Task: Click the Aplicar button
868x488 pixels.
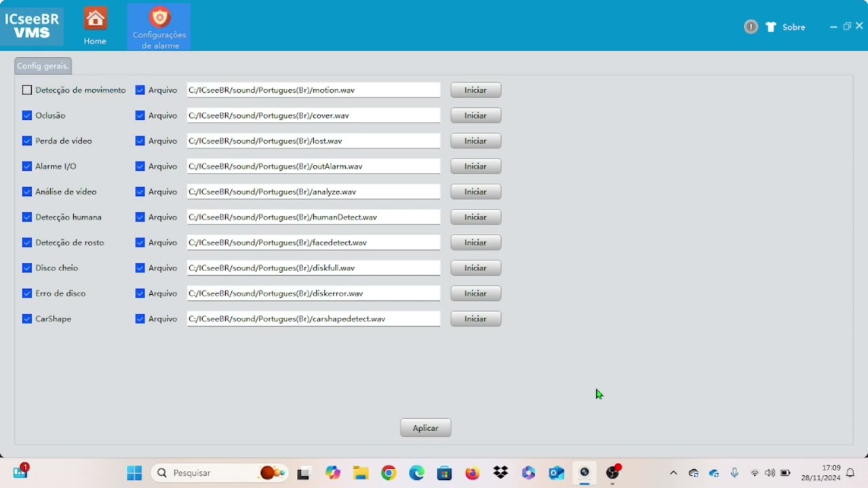Action: pos(425,428)
